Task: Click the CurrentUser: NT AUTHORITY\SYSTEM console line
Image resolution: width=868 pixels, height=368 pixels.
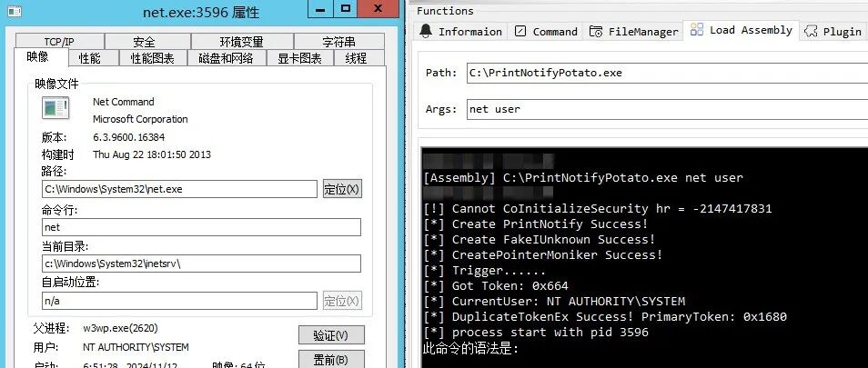Action: click(553, 302)
